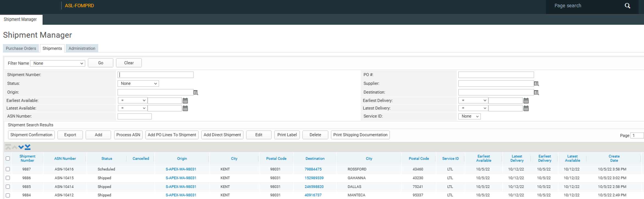Click the Print Label button
644x199 pixels.
(x=287, y=135)
